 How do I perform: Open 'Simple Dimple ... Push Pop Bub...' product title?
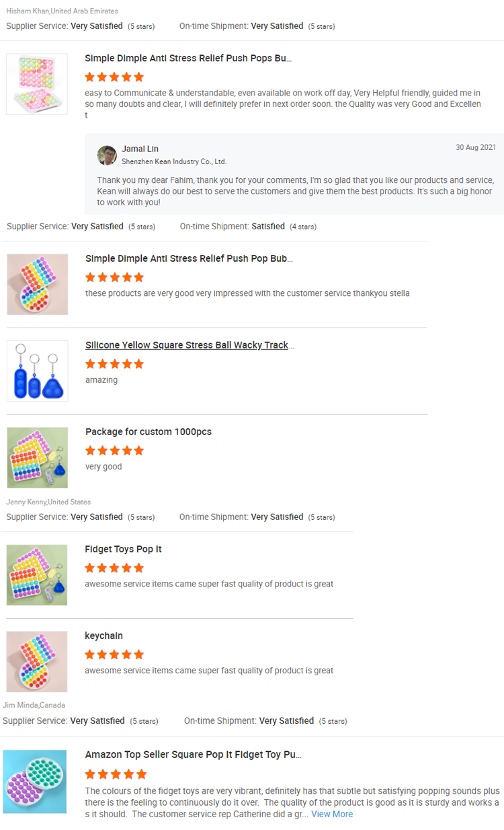(189, 259)
